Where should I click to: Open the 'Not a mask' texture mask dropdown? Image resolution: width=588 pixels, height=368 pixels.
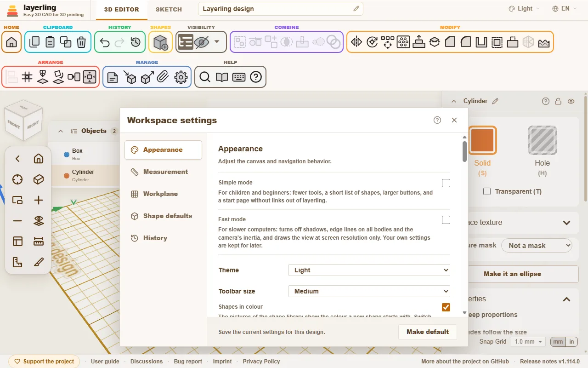(537, 246)
